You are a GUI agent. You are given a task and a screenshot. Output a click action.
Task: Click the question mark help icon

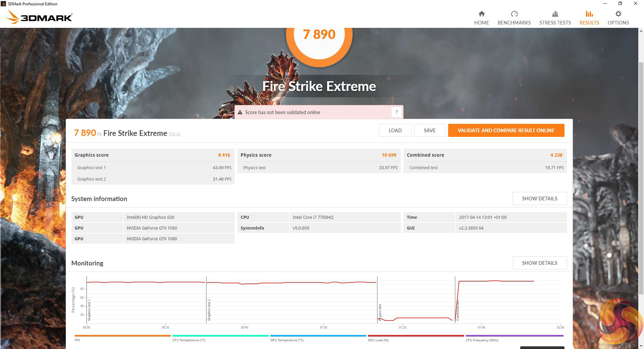point(396,112)
